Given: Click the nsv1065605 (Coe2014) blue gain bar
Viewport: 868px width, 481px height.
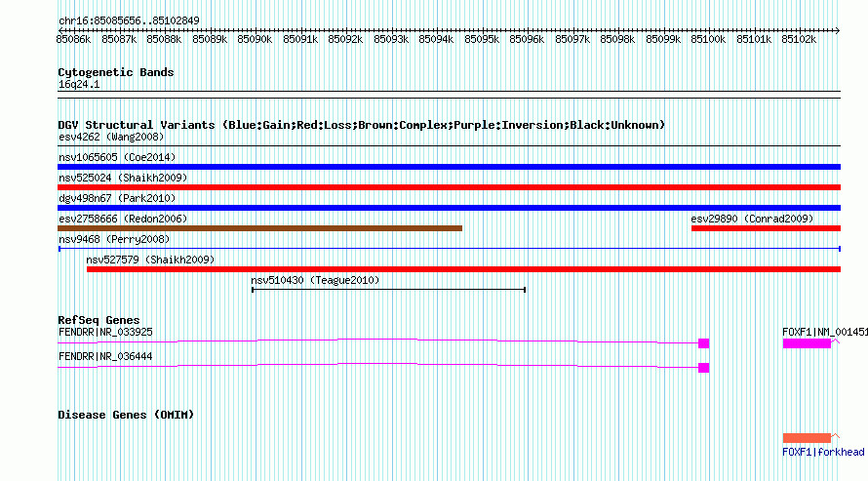Looking at the screenshot, I should click(x=449, y=167).
